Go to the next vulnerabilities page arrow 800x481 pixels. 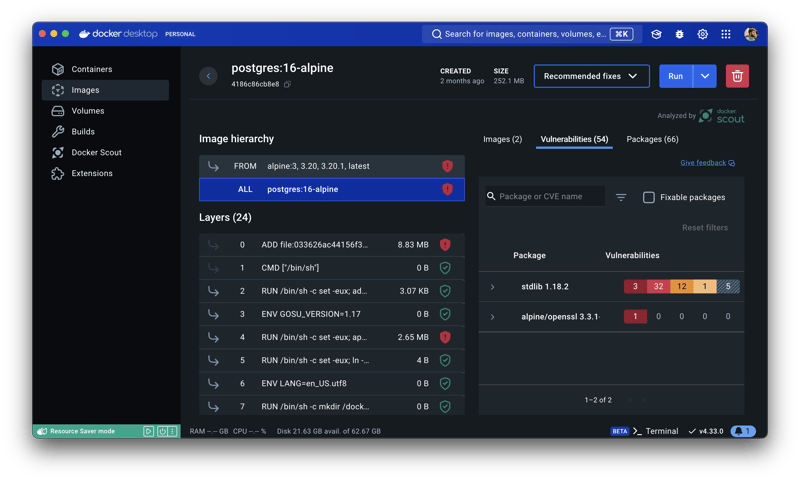[644, 400]
